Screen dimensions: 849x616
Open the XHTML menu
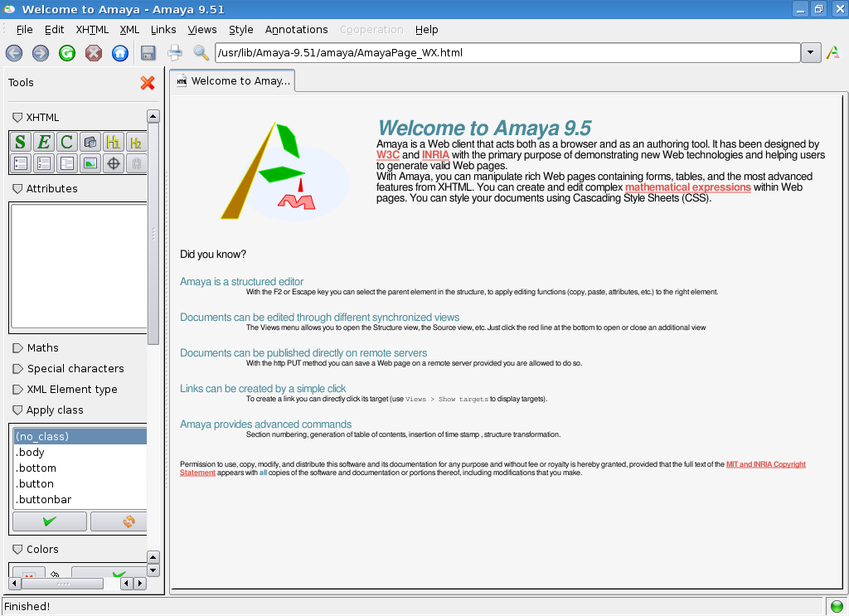(92, 30)
